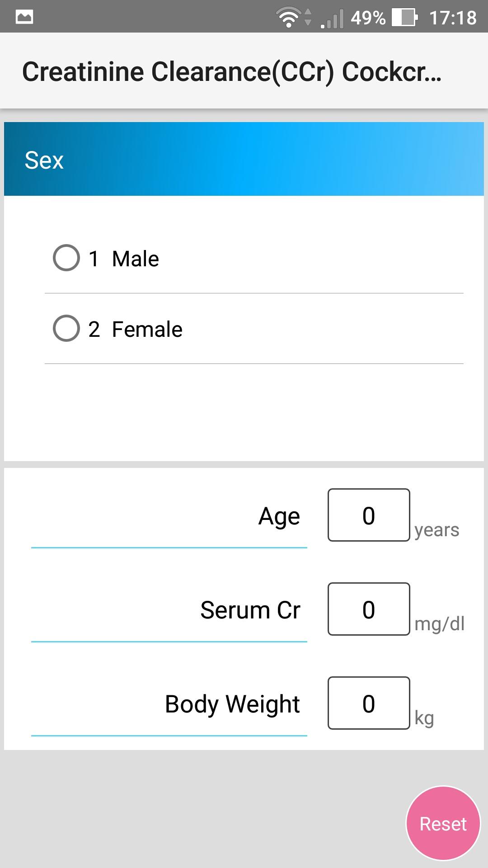The image size is (488, 868).
Task: Tap the Female option label text
Action: 147,329
